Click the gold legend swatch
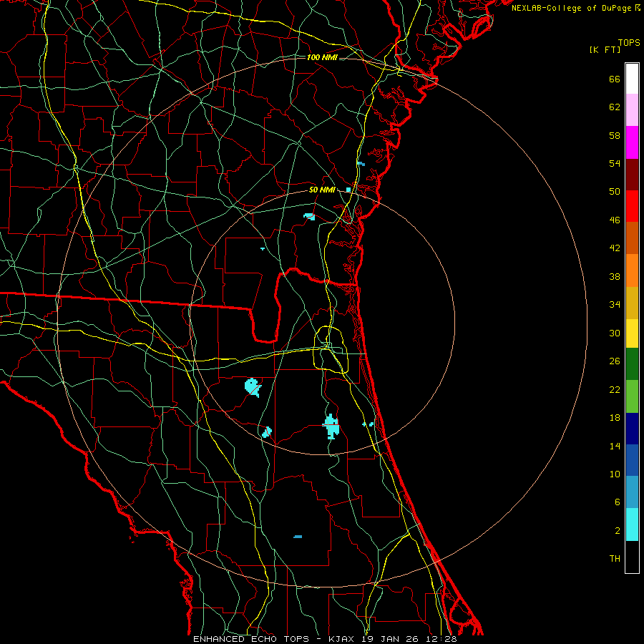 (632, 303)
